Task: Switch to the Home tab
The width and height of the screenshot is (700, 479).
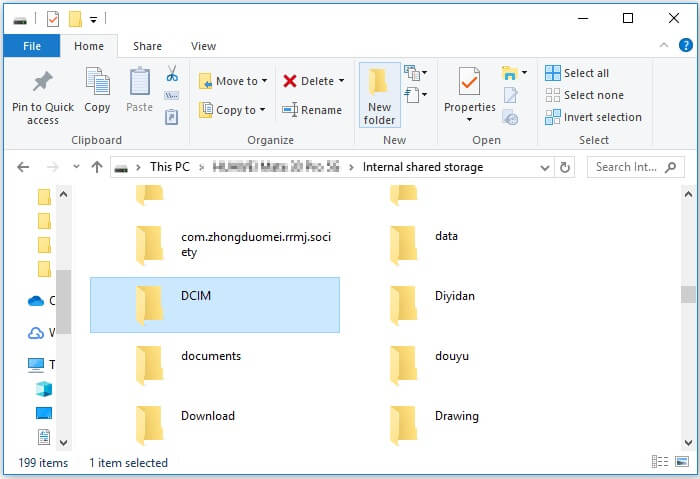Action: point(89,46)
